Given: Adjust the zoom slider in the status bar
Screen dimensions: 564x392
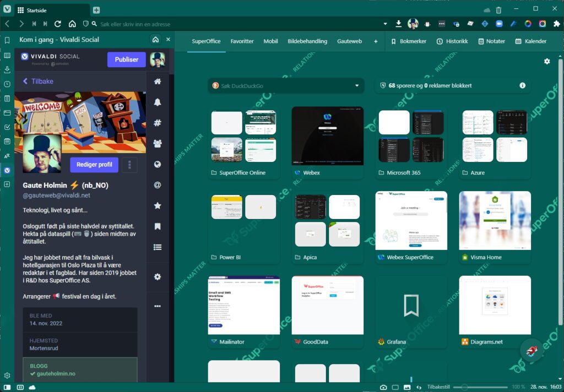Looking at the screenshot, I should click(x=480, y=387).
